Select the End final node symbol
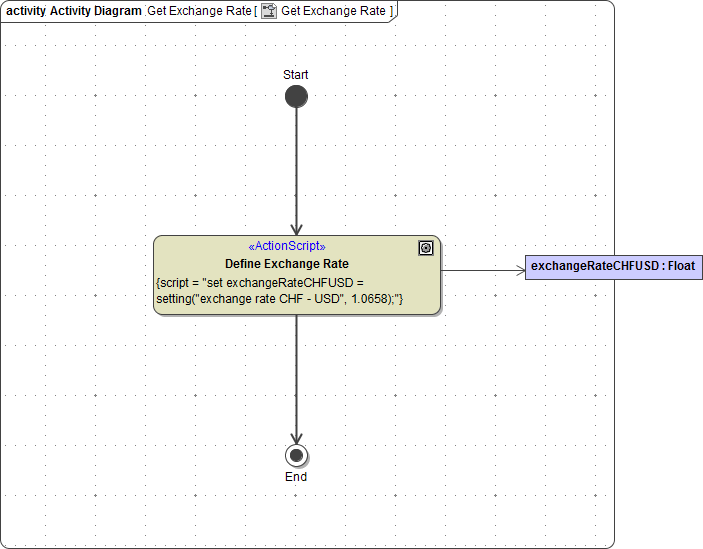703x549 pixels. pyautogui.click(x=296, y=456)
